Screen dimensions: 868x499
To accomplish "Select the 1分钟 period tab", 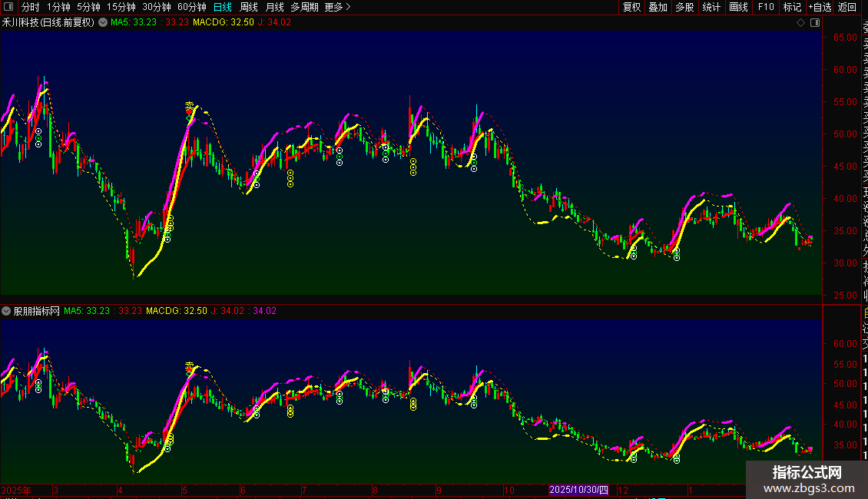I will coord(58,7).
